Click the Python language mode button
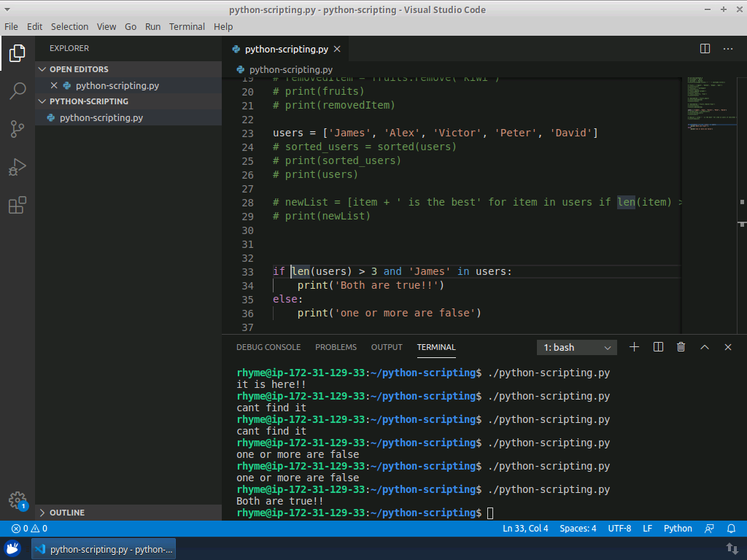The height and width of the screenshot is (560, 747). tap(678, 529)
